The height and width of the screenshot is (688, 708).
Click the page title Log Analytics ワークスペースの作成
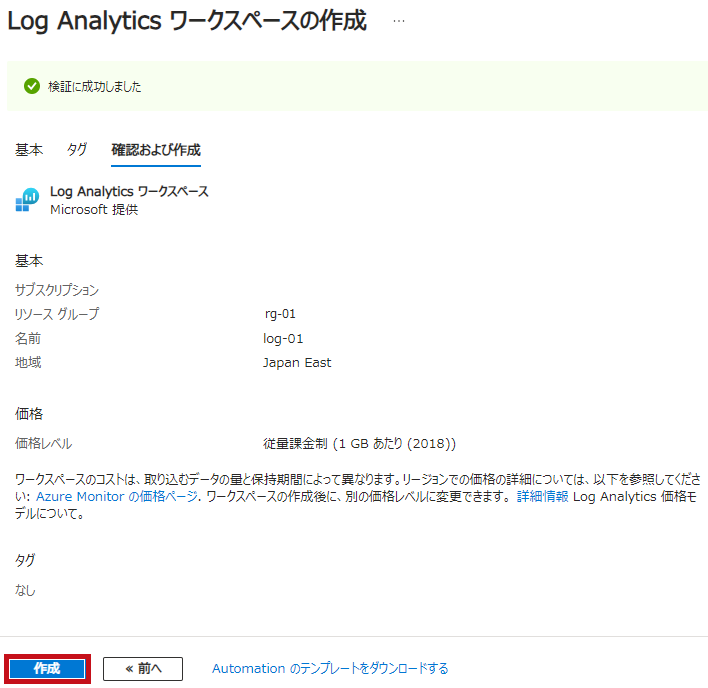(x=187, y=21)
